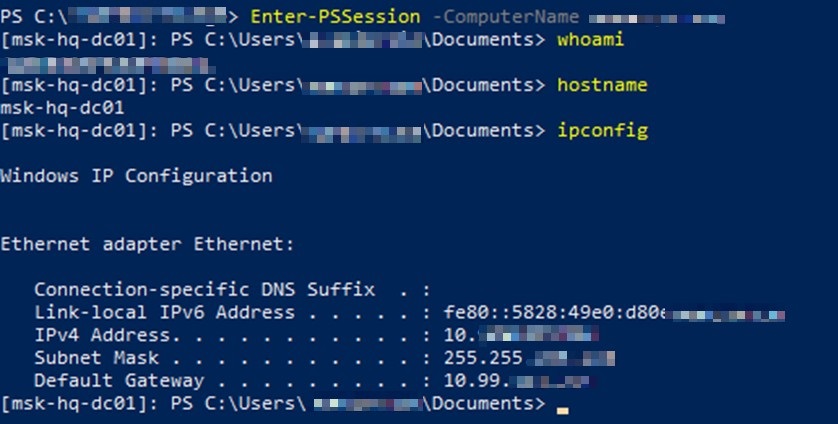Click the yellow hostname command

602,85
